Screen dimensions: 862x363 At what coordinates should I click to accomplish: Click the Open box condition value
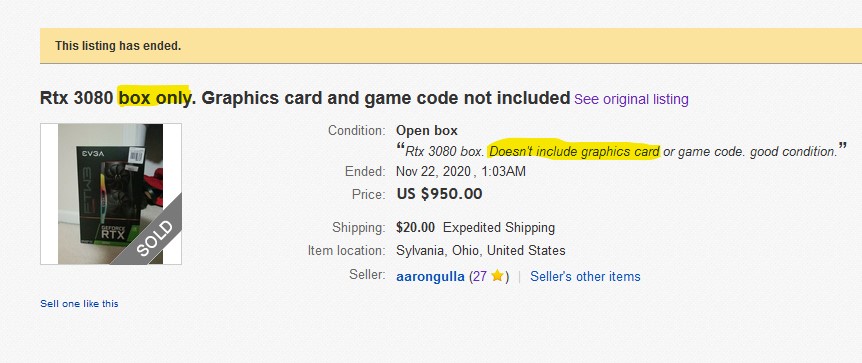[427, 131]
